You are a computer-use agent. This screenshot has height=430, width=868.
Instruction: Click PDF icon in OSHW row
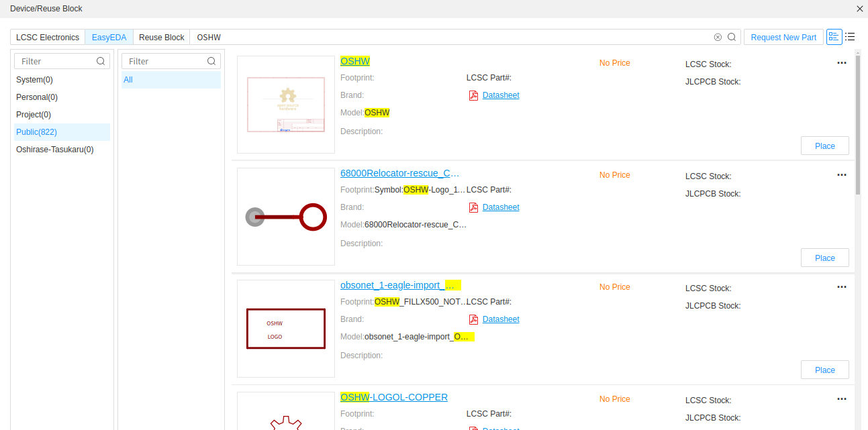pyautogui.click(x=473, y=95)
